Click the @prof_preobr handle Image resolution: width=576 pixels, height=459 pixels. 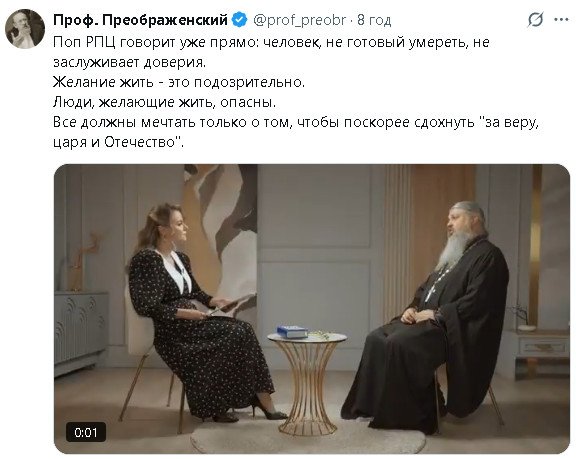pos(300,20)
